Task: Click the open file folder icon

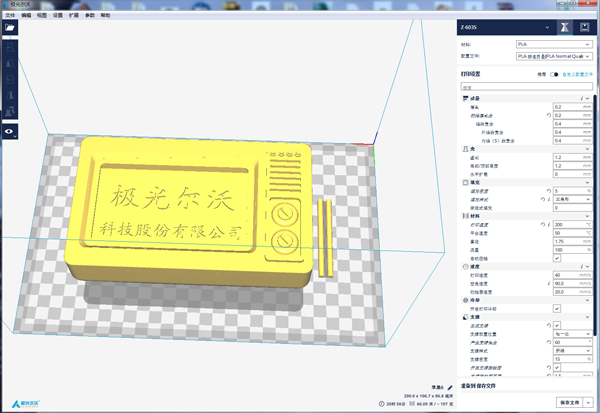Action: coord(11,30)
